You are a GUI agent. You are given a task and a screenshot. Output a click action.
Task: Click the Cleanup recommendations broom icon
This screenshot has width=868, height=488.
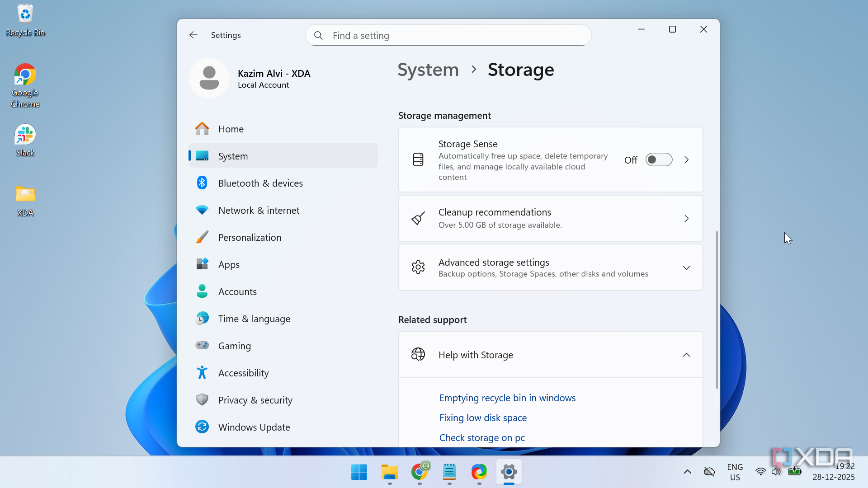(418, 218)
